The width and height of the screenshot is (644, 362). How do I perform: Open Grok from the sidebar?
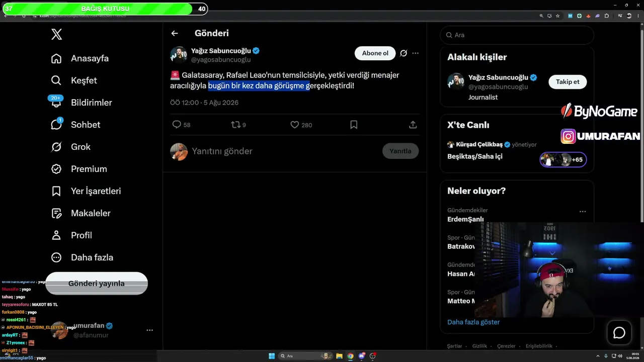click(71, 147)
